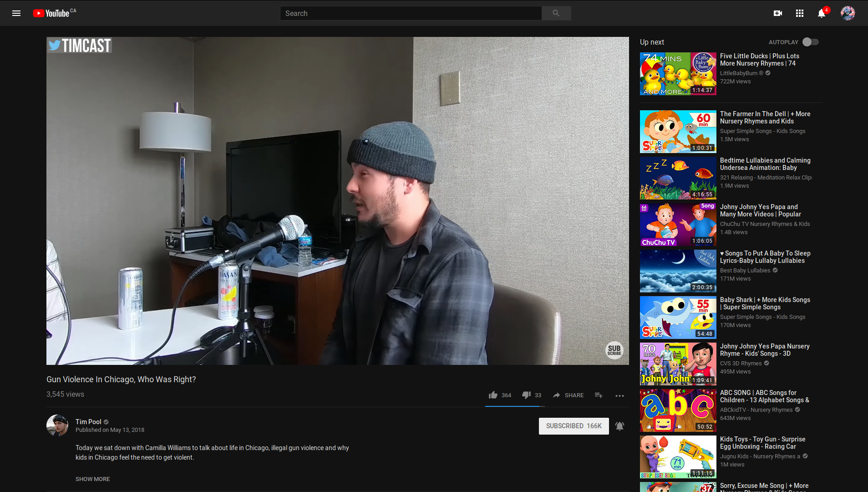
Task: Click in the Search input field
Action: click(411, 13)
